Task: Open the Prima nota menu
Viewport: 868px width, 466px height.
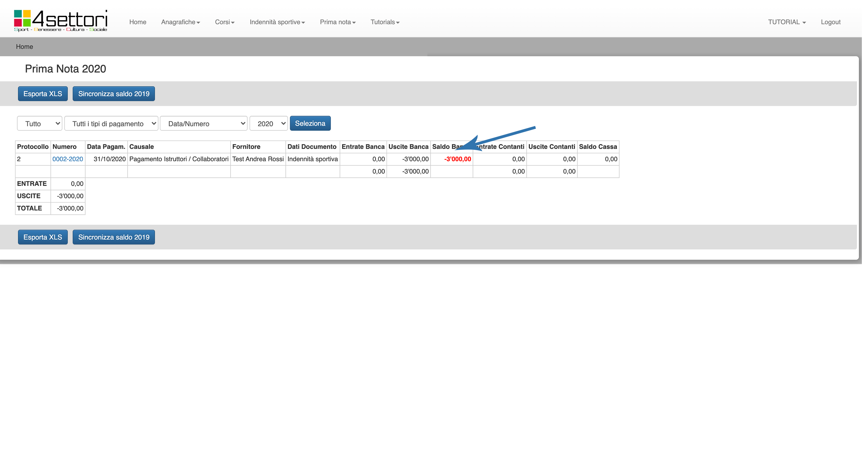Action: tap(337, 22)
